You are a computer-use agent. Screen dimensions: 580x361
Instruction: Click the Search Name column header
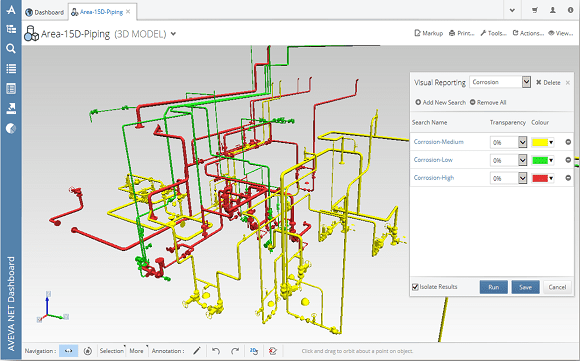pos(429,122)
